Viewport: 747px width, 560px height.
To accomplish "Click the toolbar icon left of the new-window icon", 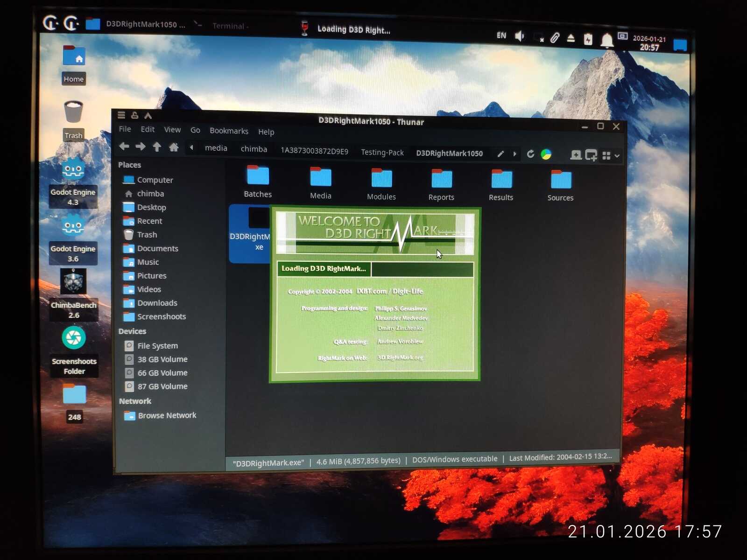I will [576, 155].
